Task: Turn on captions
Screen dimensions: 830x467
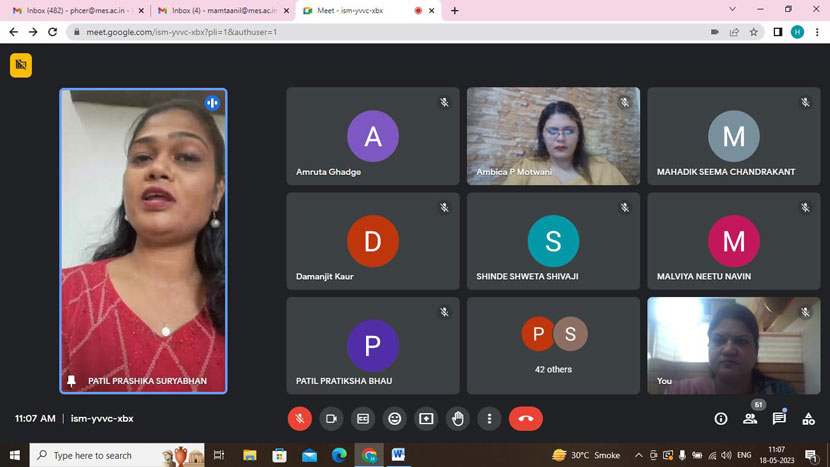Action: (363, 419)
